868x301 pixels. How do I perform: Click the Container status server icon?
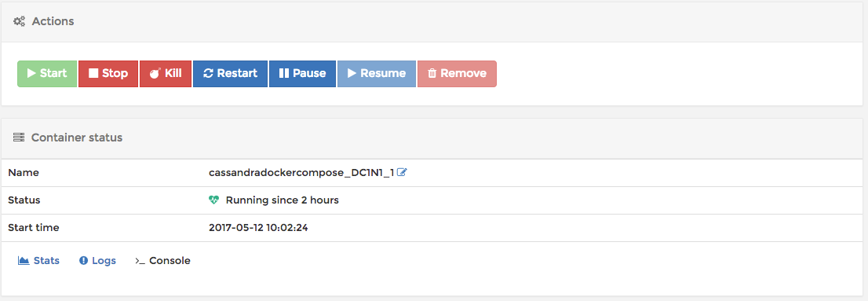click(19, 138)
